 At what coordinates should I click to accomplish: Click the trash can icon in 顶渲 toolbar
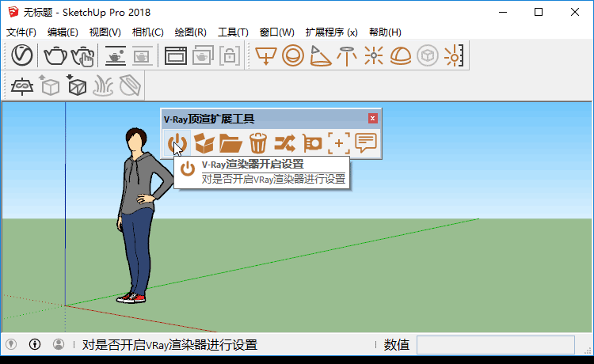tap(258, 143)
